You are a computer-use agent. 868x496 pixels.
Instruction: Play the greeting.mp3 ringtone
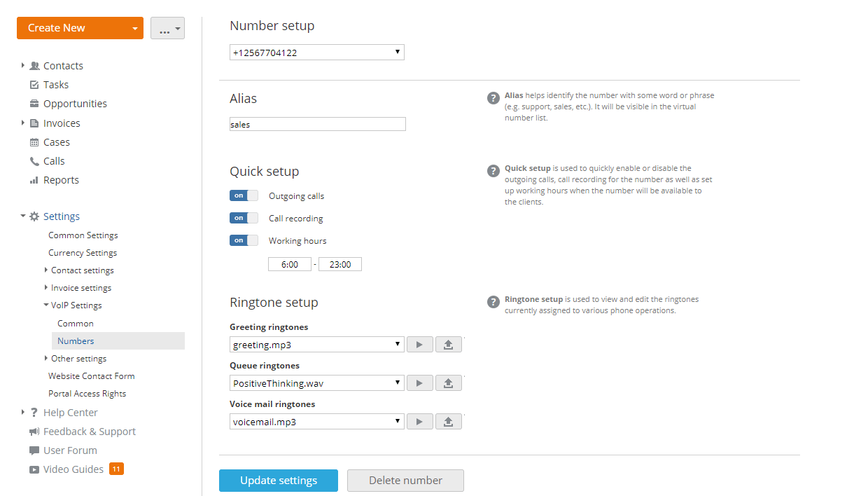pyautogui.click(x=419, y=344)
